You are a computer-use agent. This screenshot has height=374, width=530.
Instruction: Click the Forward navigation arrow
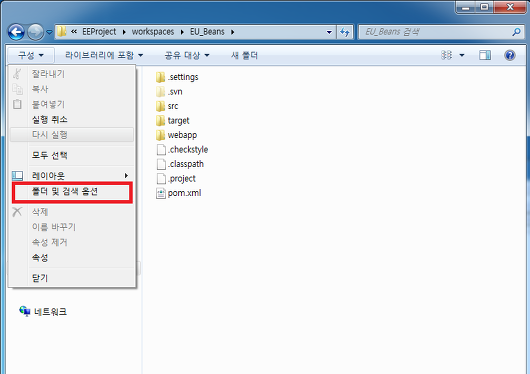pyautogui.click(x=35, y=32)
